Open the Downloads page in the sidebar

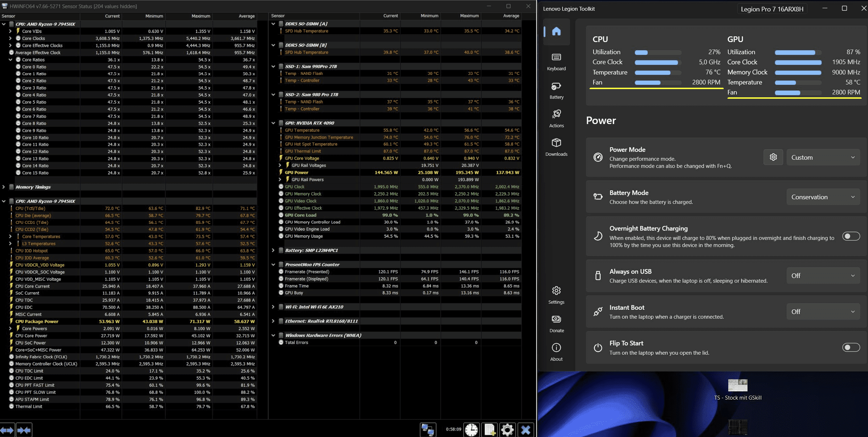tap(556, 147)
